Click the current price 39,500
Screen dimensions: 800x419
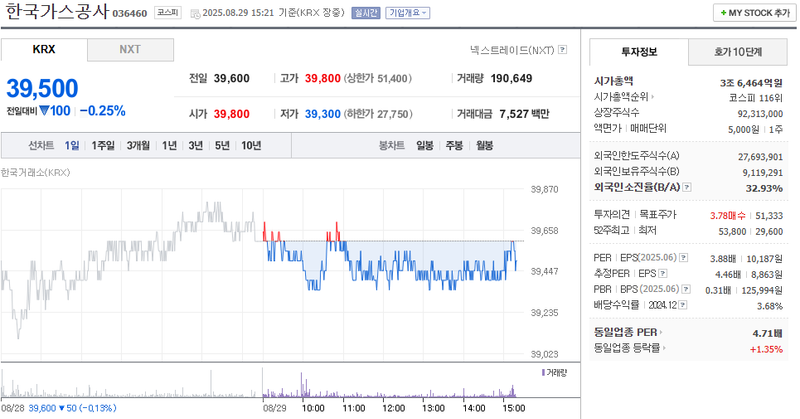(x=42, y=88)
